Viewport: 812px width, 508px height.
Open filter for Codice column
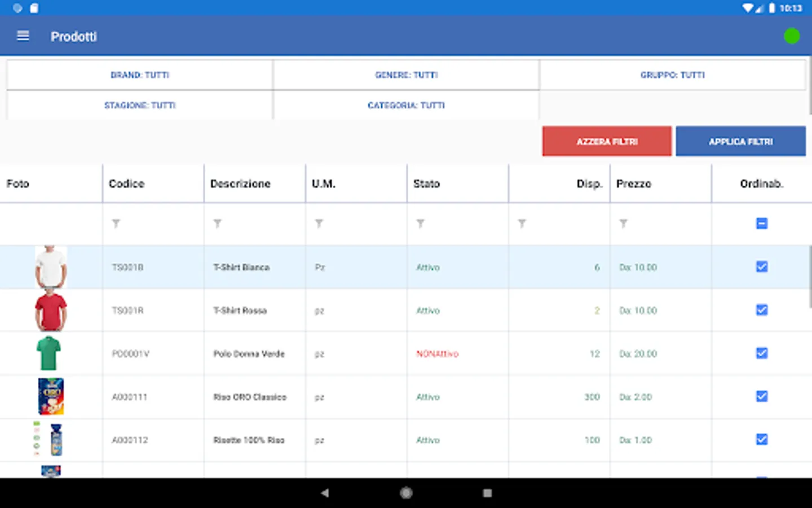pyautogui.click(x=116, y=224)
